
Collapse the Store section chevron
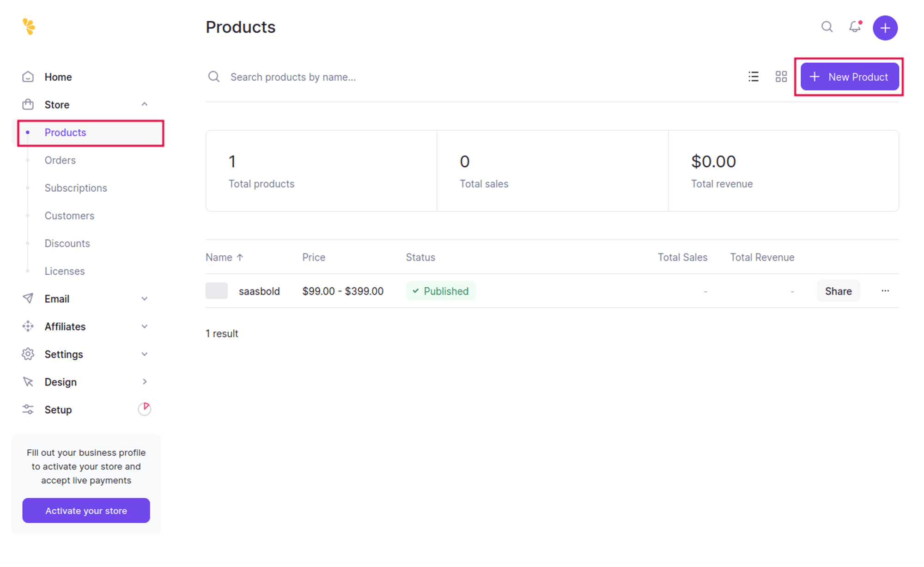(145, 104)
